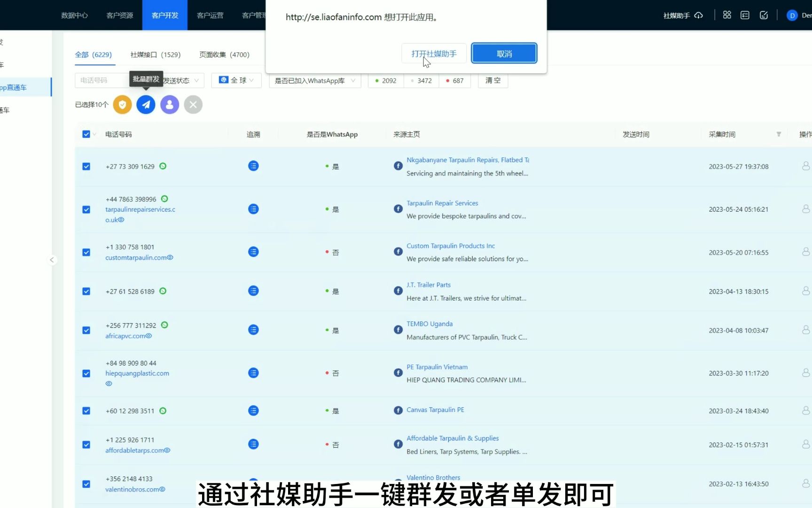Click the cloud download icon beside 社媒助手

tap(699, 16)
